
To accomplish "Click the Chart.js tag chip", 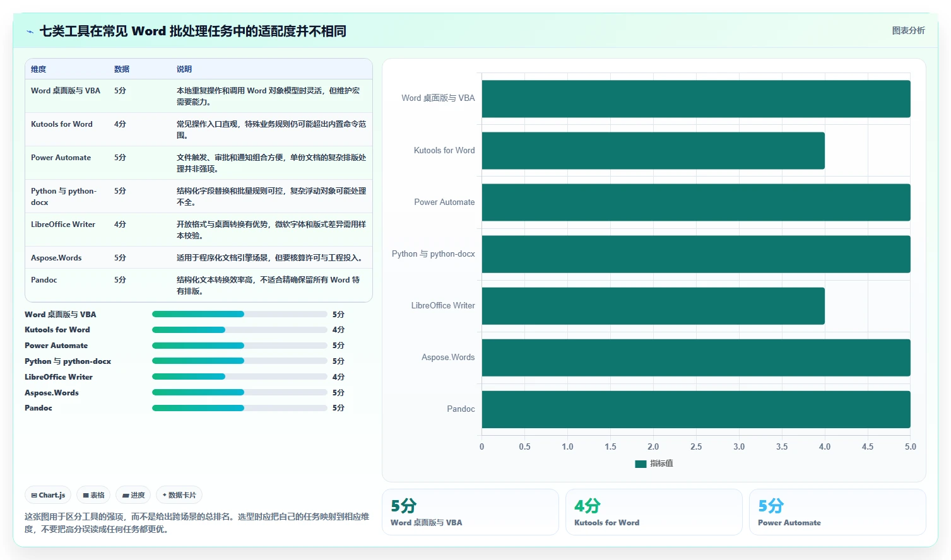I will 48,495.
